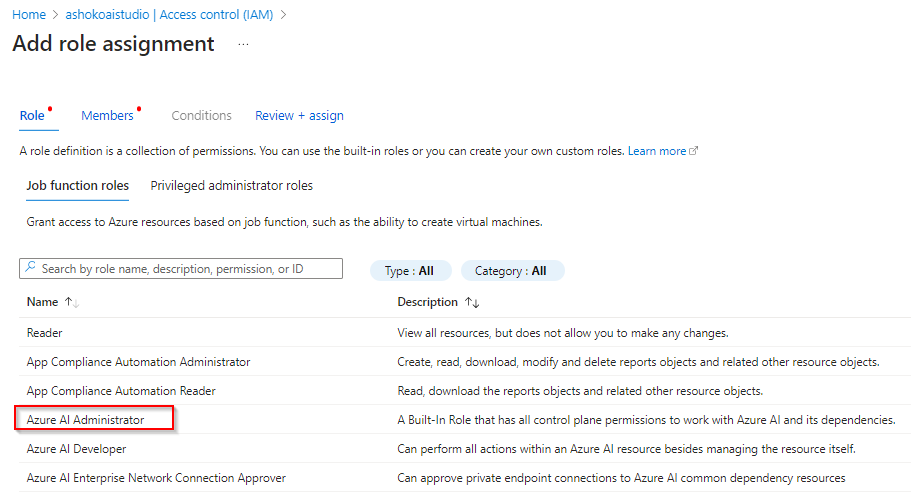Viewport: 911px width, 494px height.
Task: Open the ellipsis more options menu
Action: click(x=243, y=44)
